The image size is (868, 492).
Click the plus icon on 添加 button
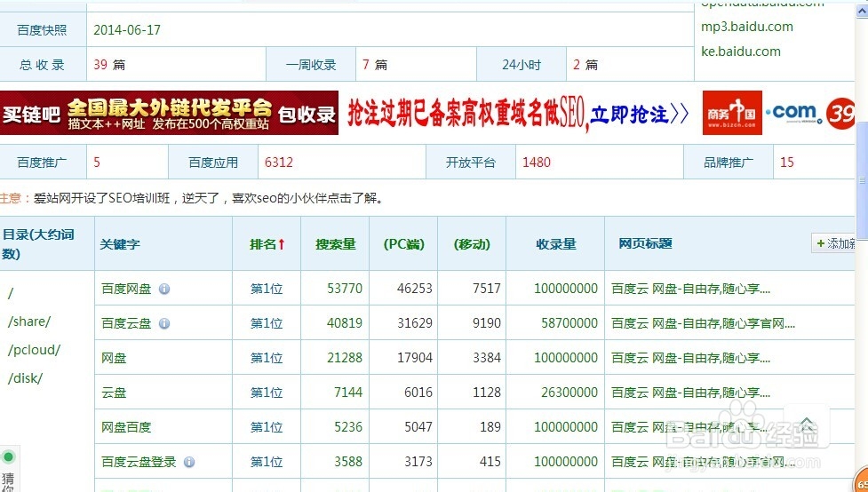click(x=821, y=243)
